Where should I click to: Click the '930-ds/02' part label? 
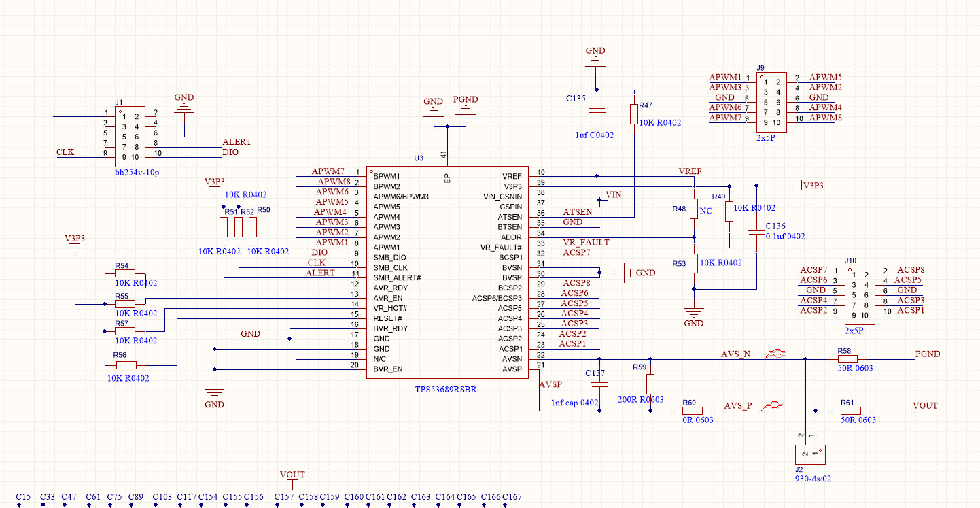(x=813, y=478)
